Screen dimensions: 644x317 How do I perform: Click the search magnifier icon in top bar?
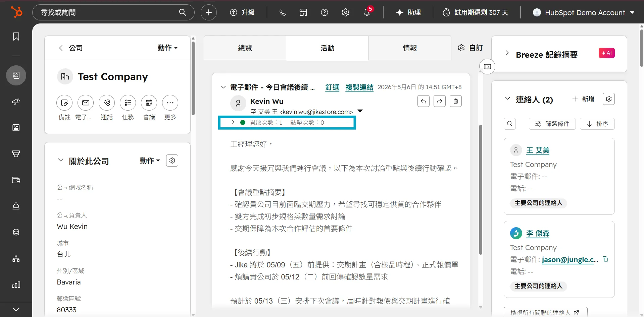coord(183,12)
